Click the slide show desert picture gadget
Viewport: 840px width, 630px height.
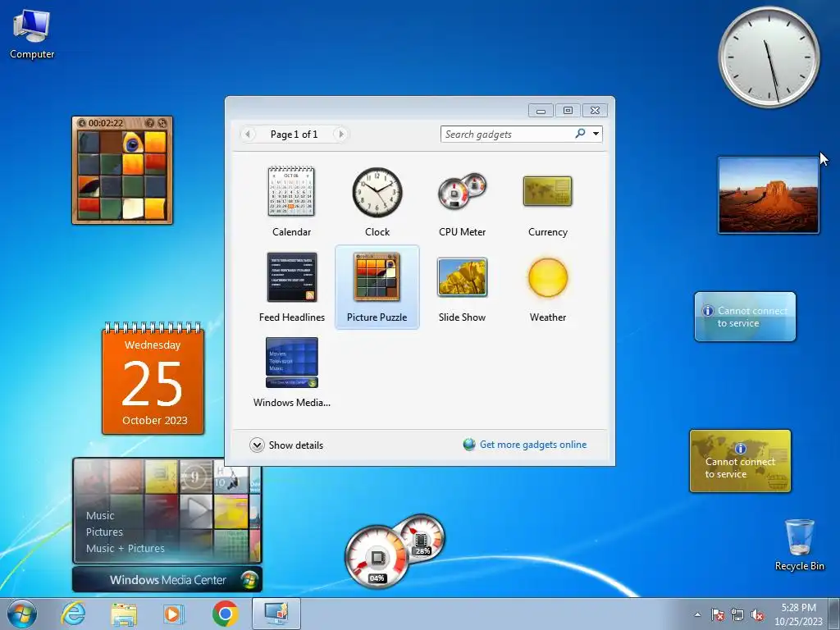[x=768, y=195]
